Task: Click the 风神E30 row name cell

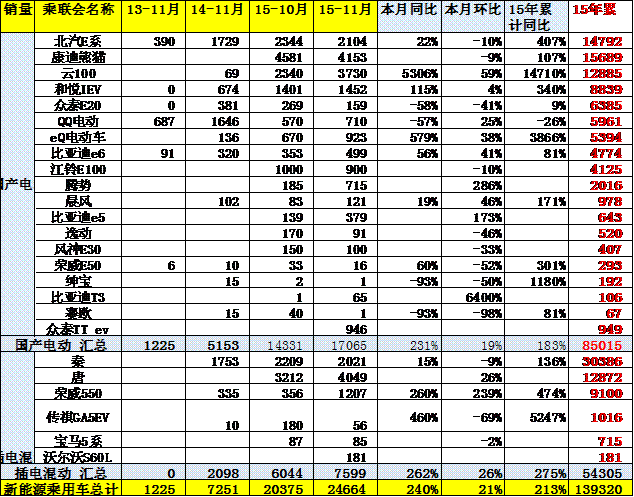Action: (78, 249)
